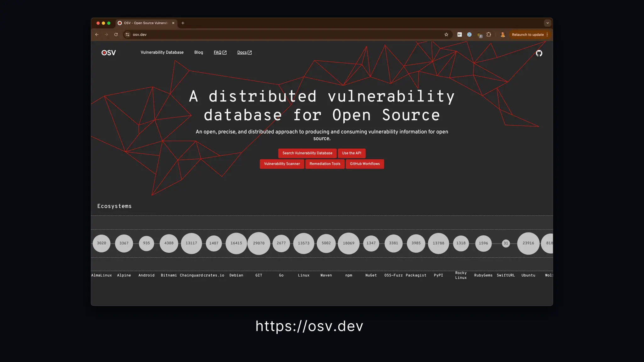This screenshot has width=644, height=362.
Task: Click extension icon with the small number badge
Action: [x=480, y=35]
